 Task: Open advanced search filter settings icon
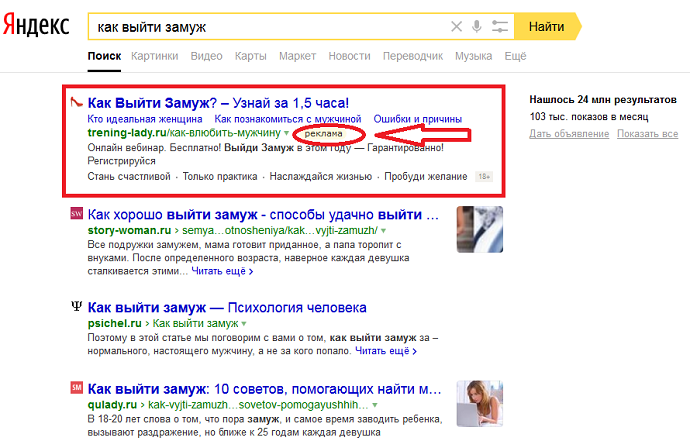pyautogui.click(x=500, y=27)
